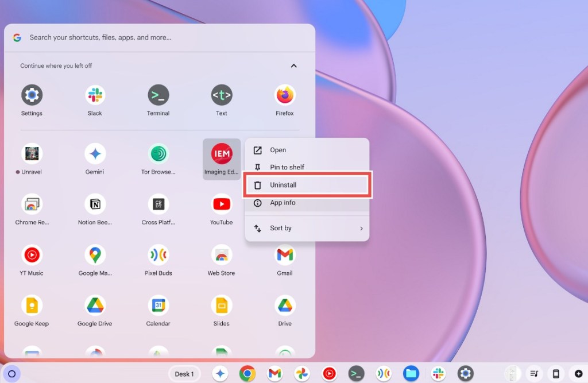Choose Open from the context menu

(307, 150)
